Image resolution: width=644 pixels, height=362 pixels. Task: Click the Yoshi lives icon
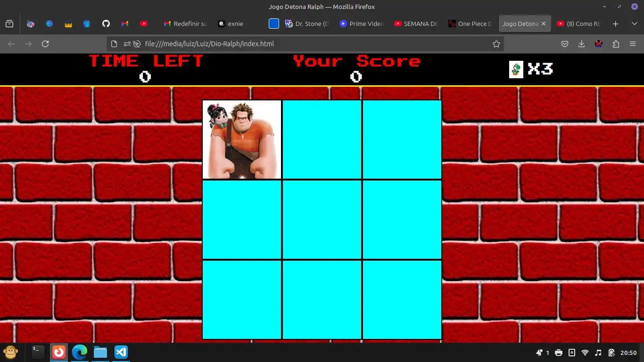[516, 69]
